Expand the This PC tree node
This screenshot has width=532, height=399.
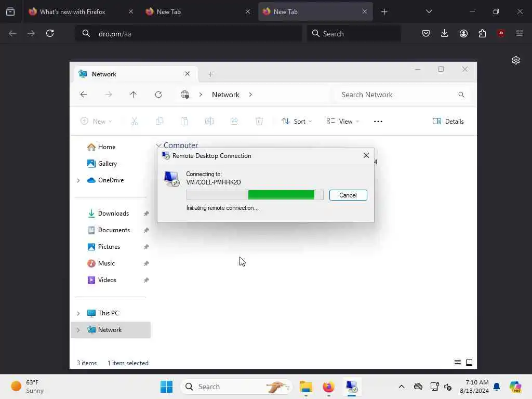(x=78, y=313)
